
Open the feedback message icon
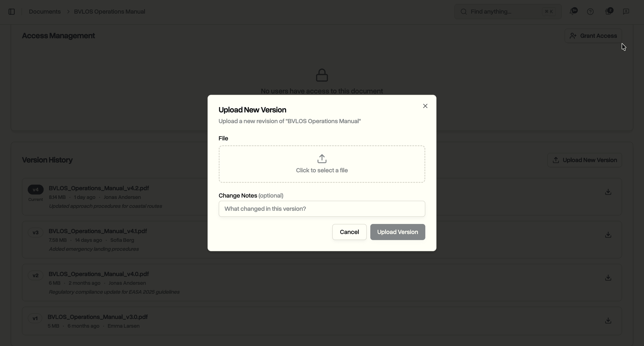pyautogui.click(x=626, y=11)
